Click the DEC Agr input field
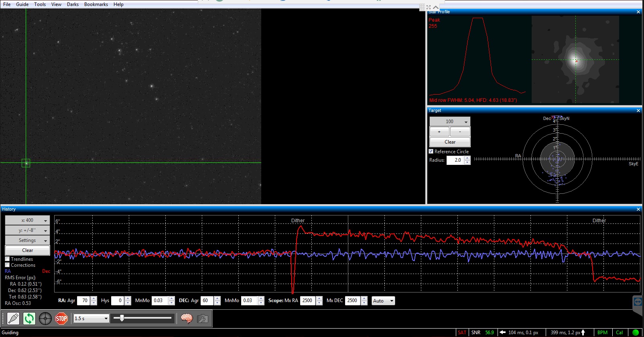Screen dimensions: 644x337 pos(207,300)
